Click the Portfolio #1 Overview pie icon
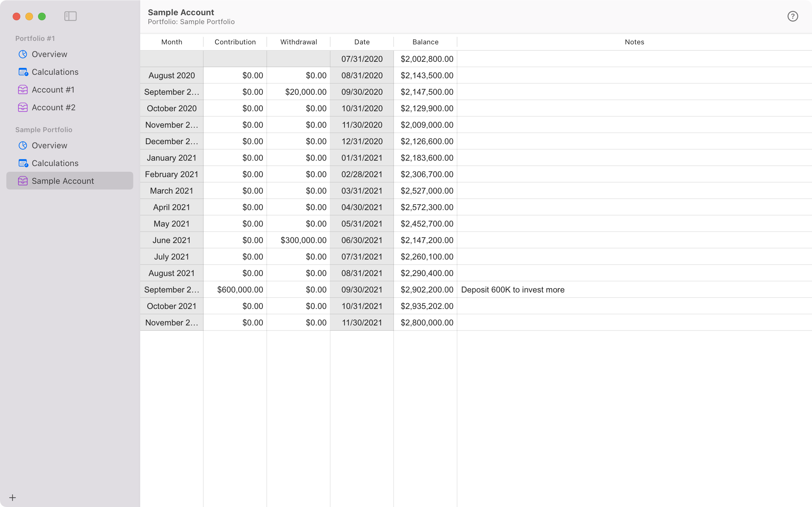The width and height of the screenshot is (812, 507). point(23,54)
